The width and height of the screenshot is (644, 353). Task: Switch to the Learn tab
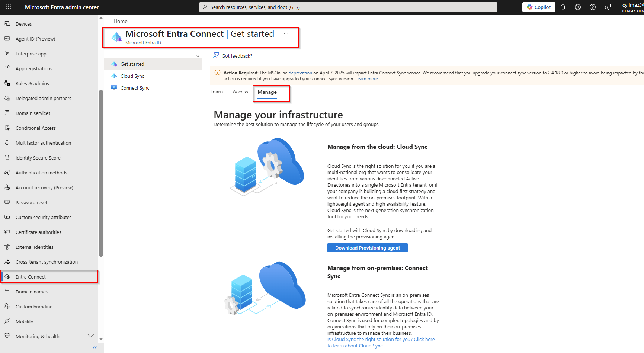[217, 92]
